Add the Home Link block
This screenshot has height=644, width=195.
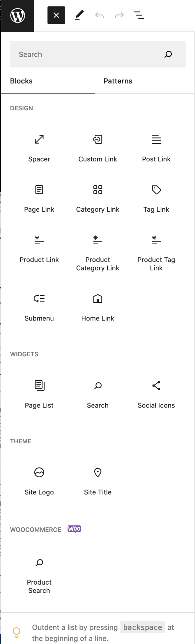point(98,307)
